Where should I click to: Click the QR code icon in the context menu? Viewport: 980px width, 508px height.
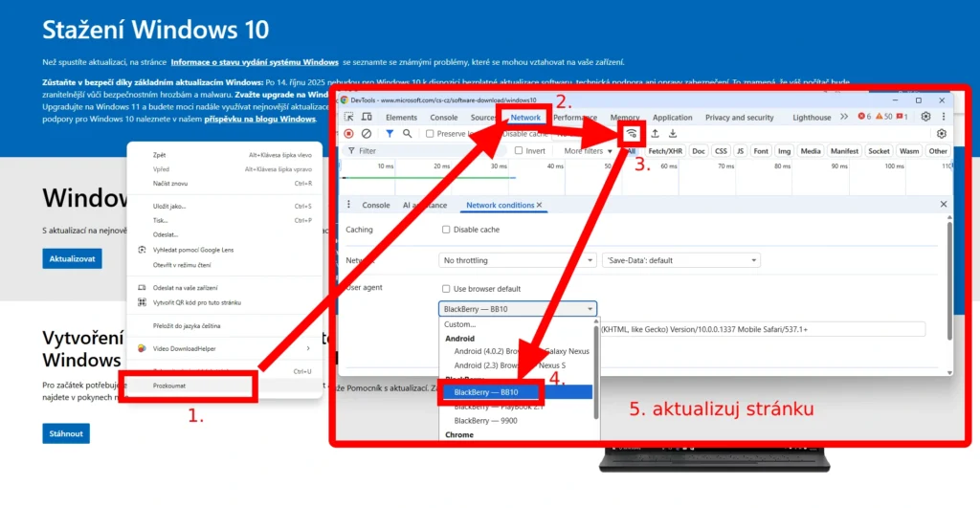click(x=142, y=301)
